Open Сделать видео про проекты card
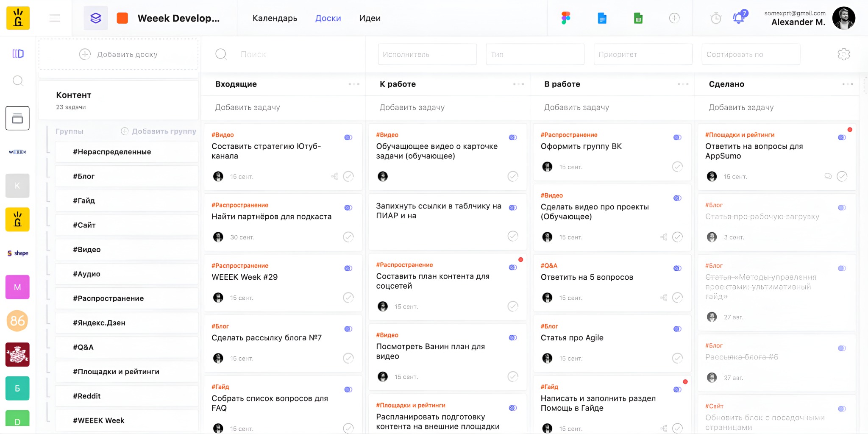Screen dimensions: 868x434 coord(612,218)
